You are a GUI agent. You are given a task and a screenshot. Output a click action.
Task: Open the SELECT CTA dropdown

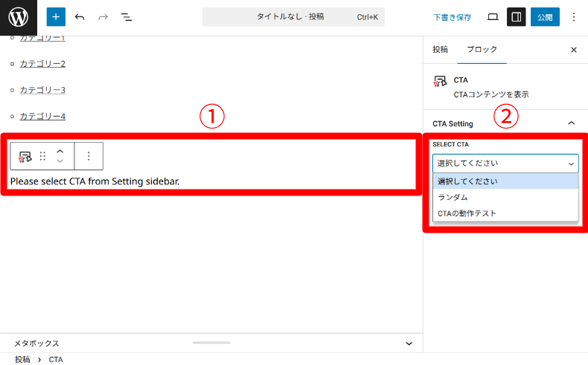pyautogui.click(x=505, y=163)
